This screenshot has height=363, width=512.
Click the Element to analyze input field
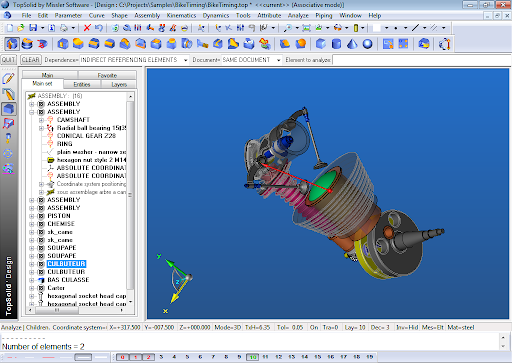(x=422, y=60)
